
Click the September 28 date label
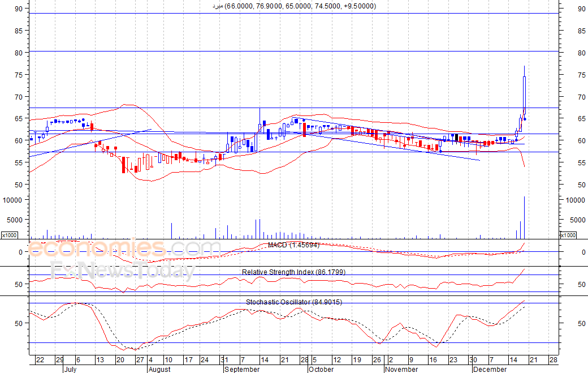[x=305, y=360]
